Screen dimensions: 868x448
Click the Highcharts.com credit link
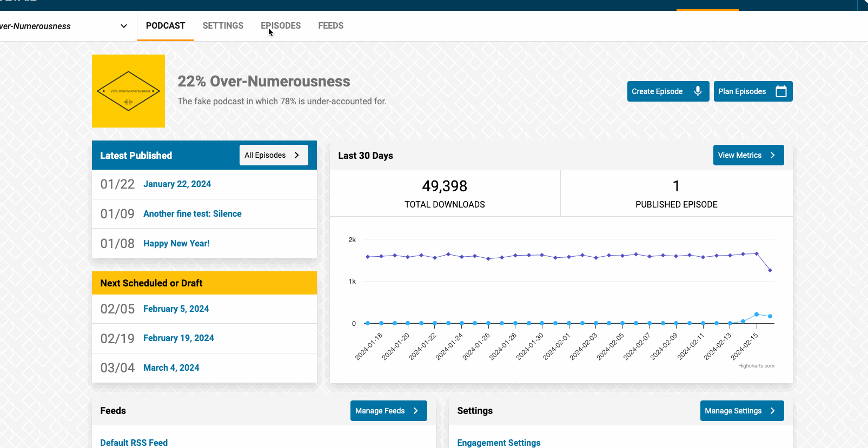click(x=756, y=366)
